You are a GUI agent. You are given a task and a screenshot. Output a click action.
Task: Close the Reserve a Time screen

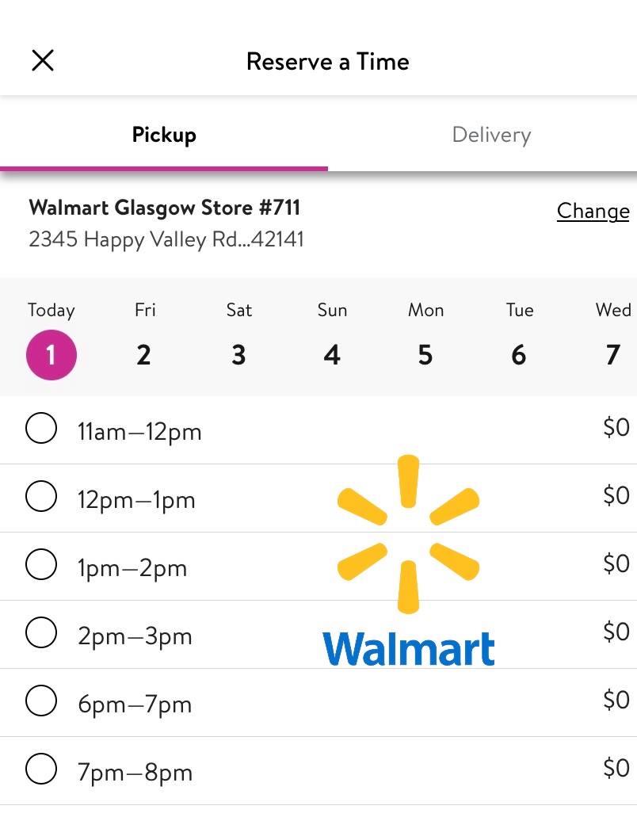(43, 60)
